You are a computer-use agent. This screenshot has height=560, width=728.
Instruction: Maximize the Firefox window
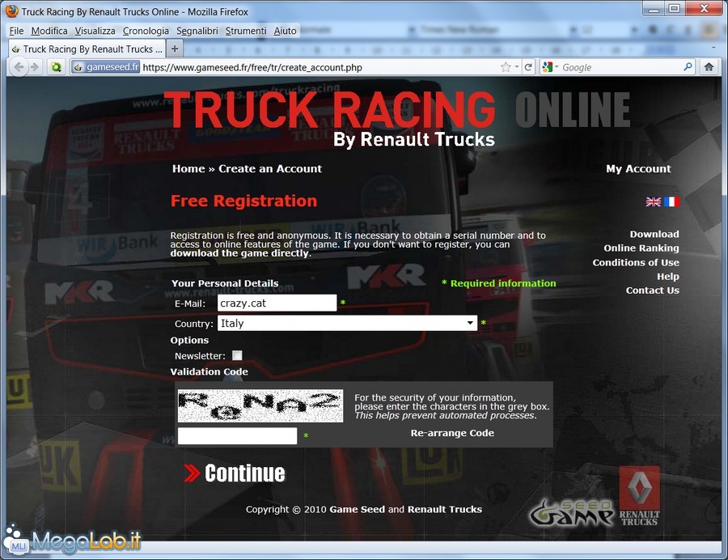tap(675, 8)
